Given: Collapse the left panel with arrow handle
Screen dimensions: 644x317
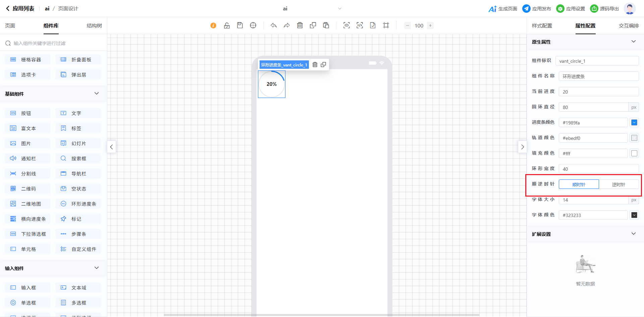Looking at the screenshot, I should (112, 147).
